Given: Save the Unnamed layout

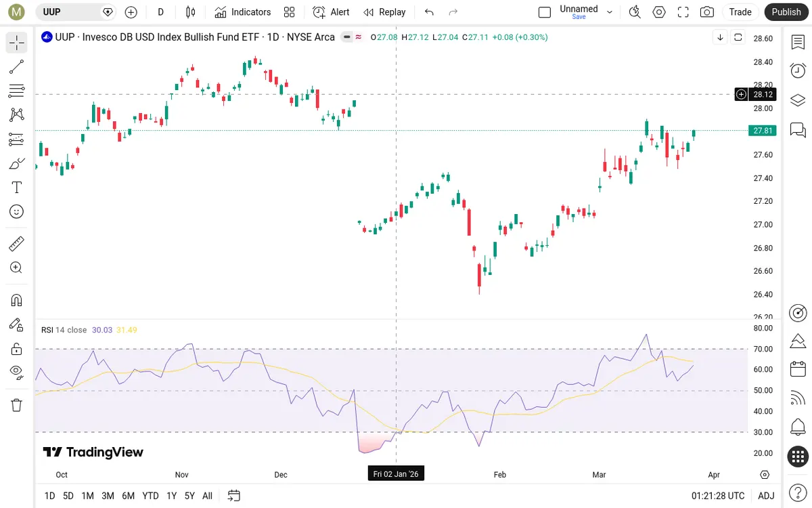Looking at the screenshot, I should tap(579, 17).
